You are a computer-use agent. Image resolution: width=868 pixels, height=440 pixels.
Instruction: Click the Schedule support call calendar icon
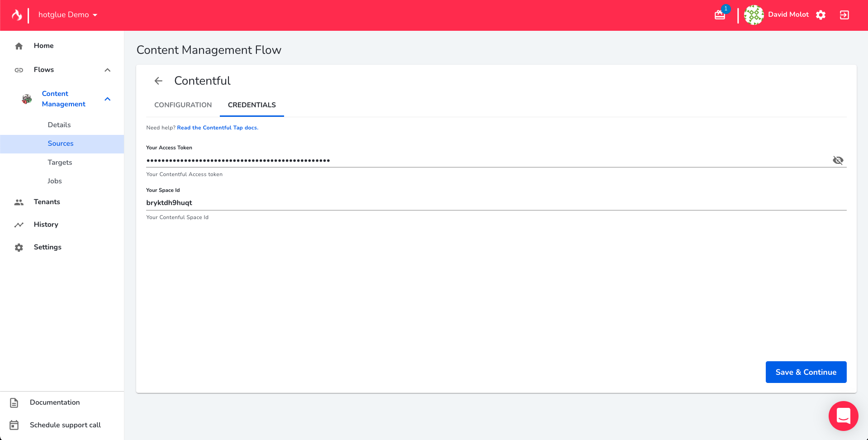14,425
